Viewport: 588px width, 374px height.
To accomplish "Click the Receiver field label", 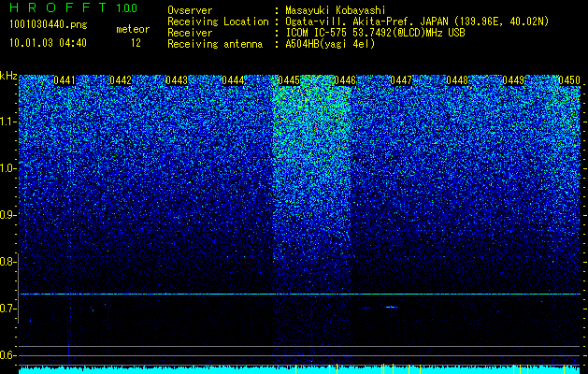I will pos(190,33).
